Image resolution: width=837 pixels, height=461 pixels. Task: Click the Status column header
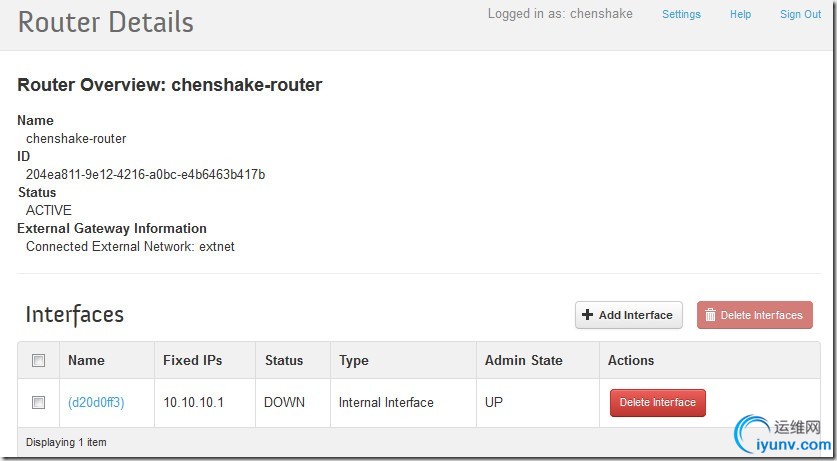284,360
